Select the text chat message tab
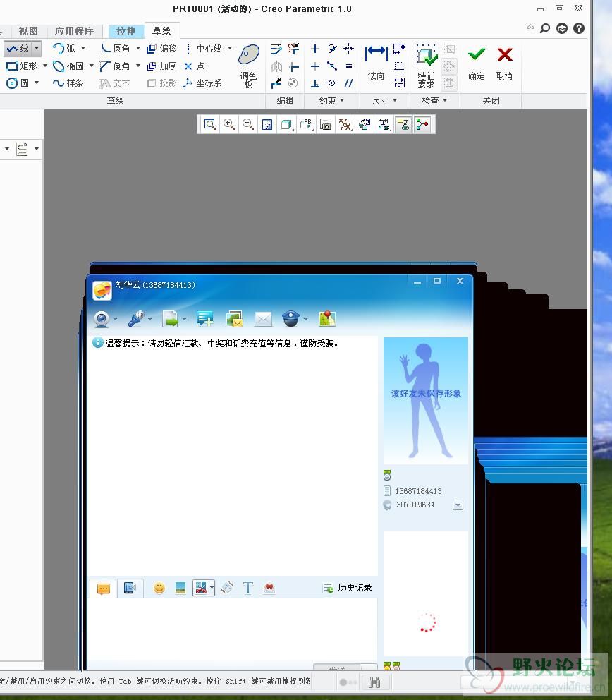 (x=103, y=589)
